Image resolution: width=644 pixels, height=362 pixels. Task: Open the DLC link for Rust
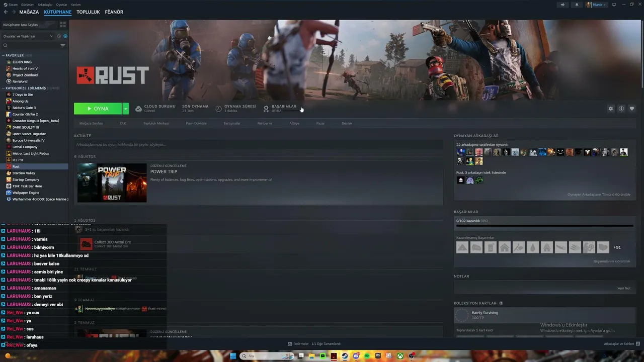pos(123,123)
